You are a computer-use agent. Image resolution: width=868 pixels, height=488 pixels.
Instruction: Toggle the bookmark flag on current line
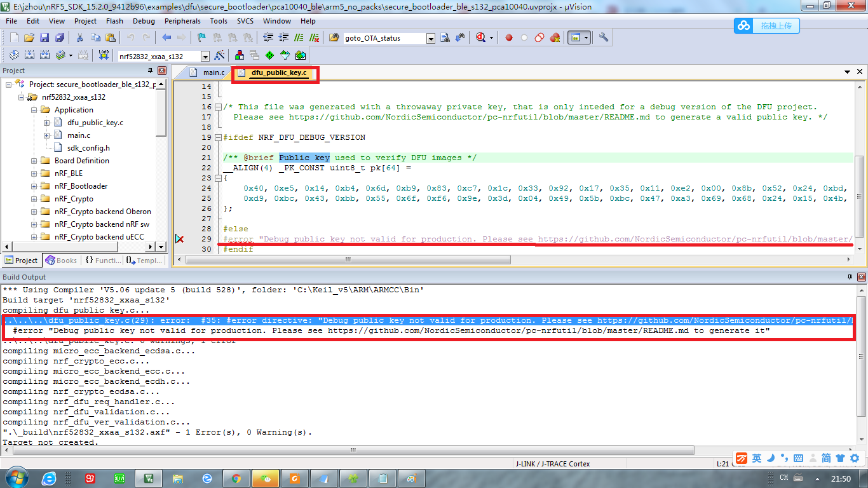click(201, 37)
